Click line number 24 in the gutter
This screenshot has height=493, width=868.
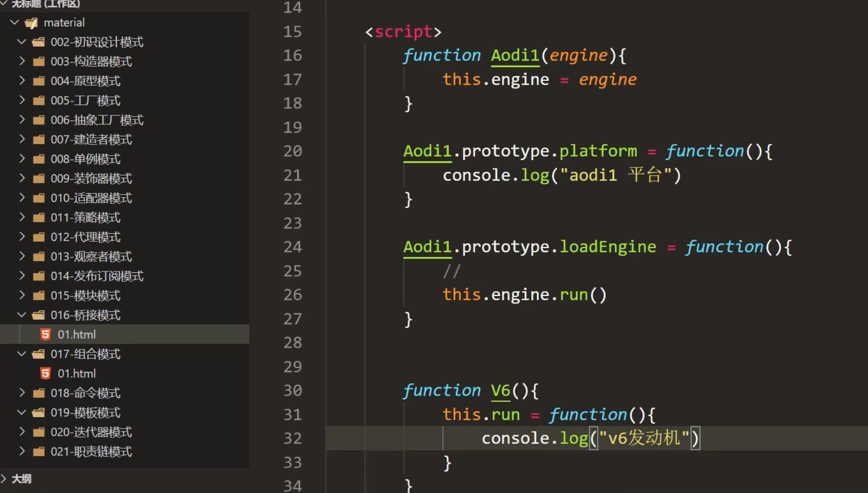pyautogui.click(x=292, y=246)
